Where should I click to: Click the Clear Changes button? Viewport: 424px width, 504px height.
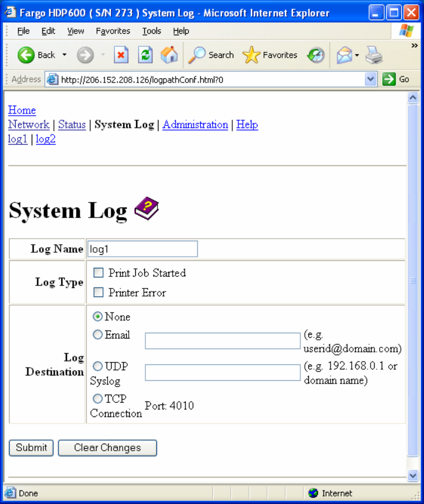108,448
